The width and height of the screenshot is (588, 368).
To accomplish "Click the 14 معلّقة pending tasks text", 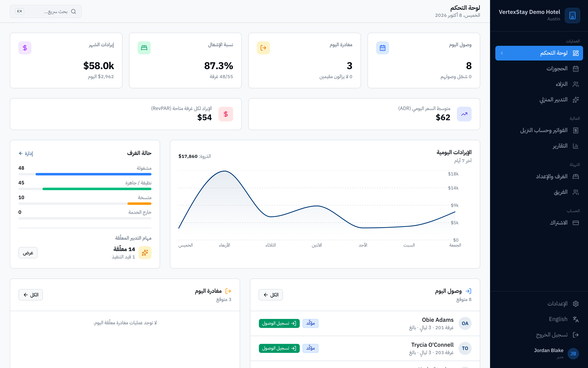I will click(x=124, y=249).
